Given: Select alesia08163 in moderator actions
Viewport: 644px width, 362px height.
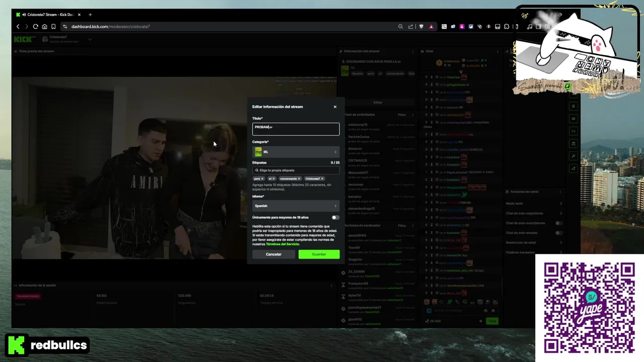Looking at the screenshot, I should coord(357,235).
